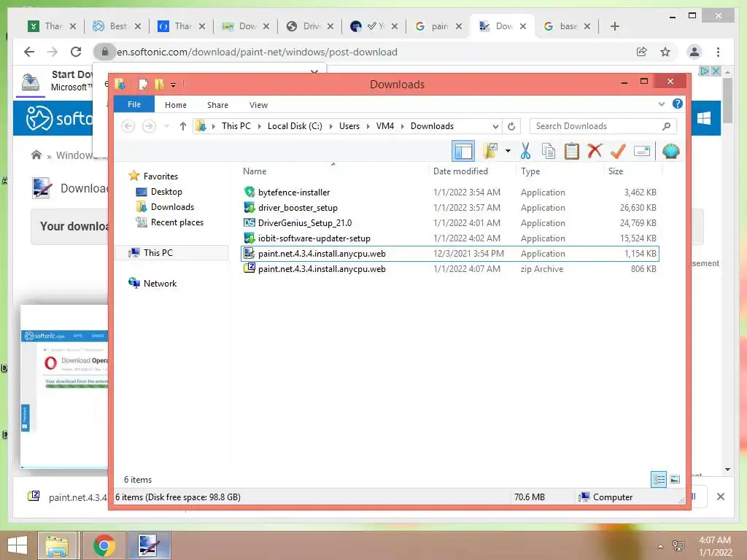Select Downloads in Favorites pane
This screenshot has width=747, height=560.
click(172, 206)
